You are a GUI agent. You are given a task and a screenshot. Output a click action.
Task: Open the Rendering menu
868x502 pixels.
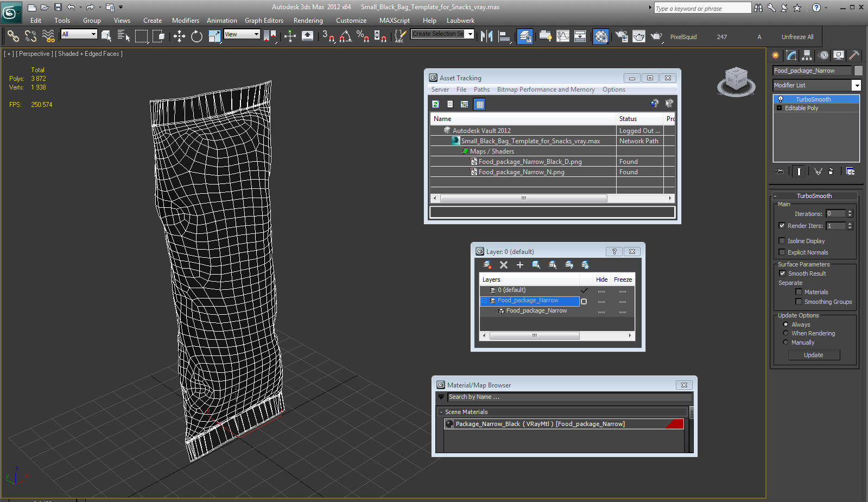click(x=308, y=21)
